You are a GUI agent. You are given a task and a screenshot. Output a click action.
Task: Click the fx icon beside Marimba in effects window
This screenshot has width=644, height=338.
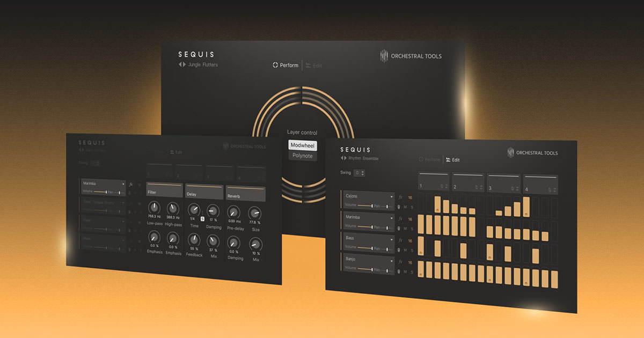[131, 185]
